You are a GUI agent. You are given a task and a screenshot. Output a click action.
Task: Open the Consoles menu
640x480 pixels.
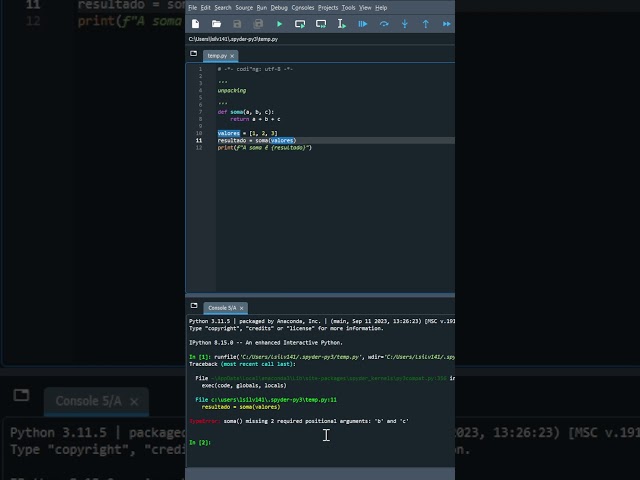coord(303,8)
